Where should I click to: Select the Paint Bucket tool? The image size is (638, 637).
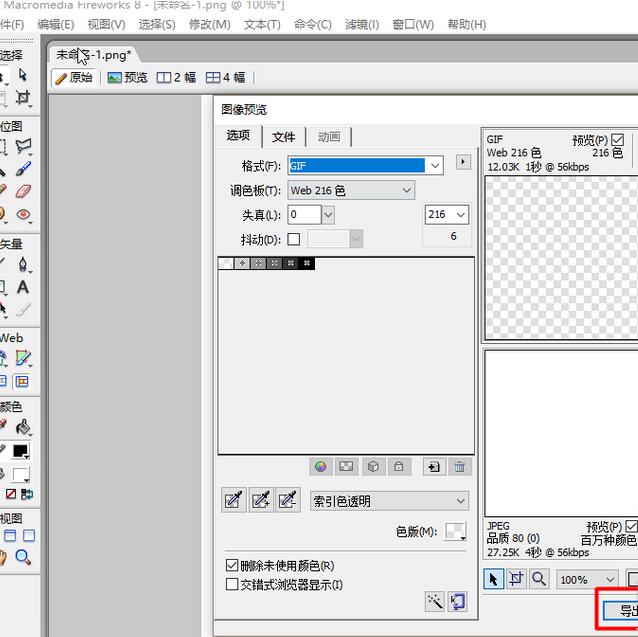pos(23,427)
